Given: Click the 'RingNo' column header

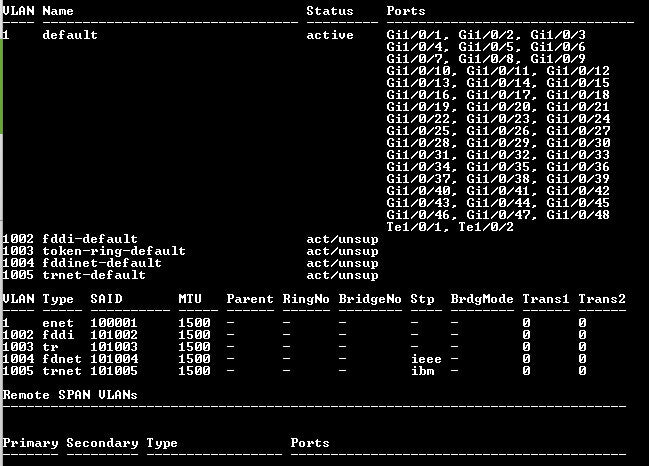Looking at the screenshot, I should coord(306,299).
